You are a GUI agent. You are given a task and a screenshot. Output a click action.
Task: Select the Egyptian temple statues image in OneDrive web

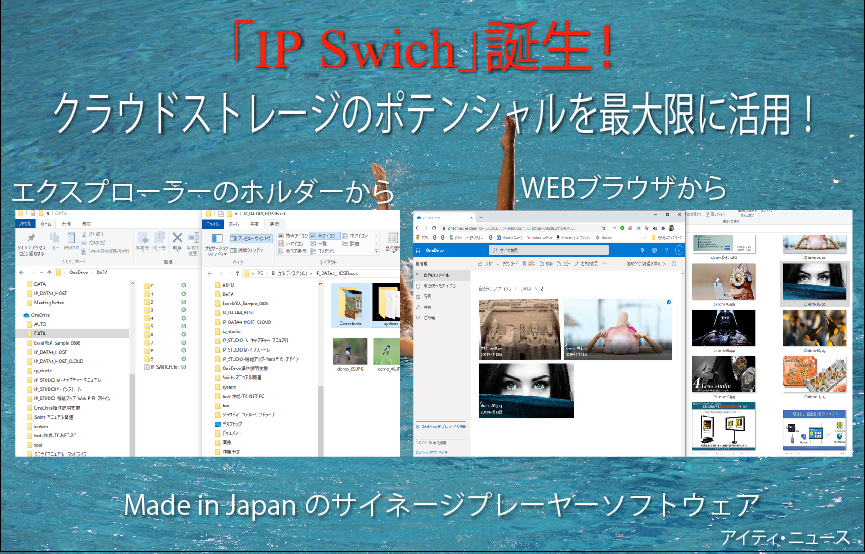tap(519, 329)
